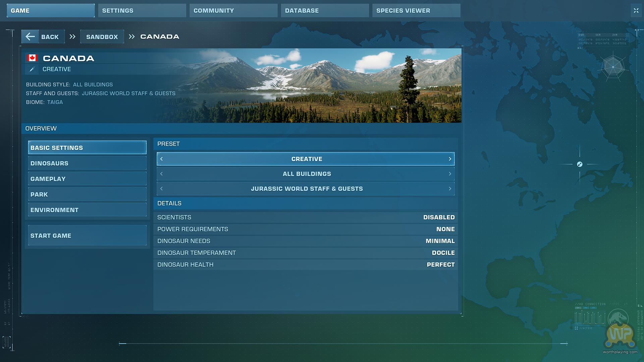Viewport: 644px width, 362px height.
Task: Click the previous arrow for Jurassic World Staff & Guests
Action: 162,189
